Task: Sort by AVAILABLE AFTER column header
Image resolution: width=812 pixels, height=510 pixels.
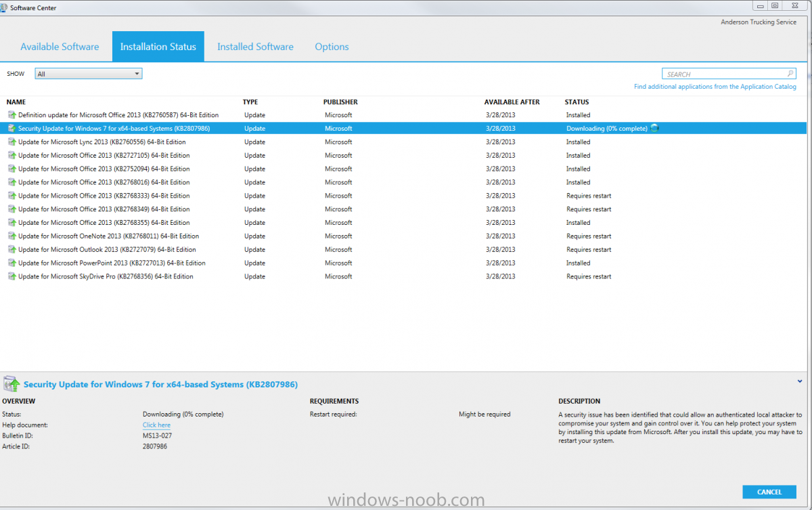Action: point(512,102)
